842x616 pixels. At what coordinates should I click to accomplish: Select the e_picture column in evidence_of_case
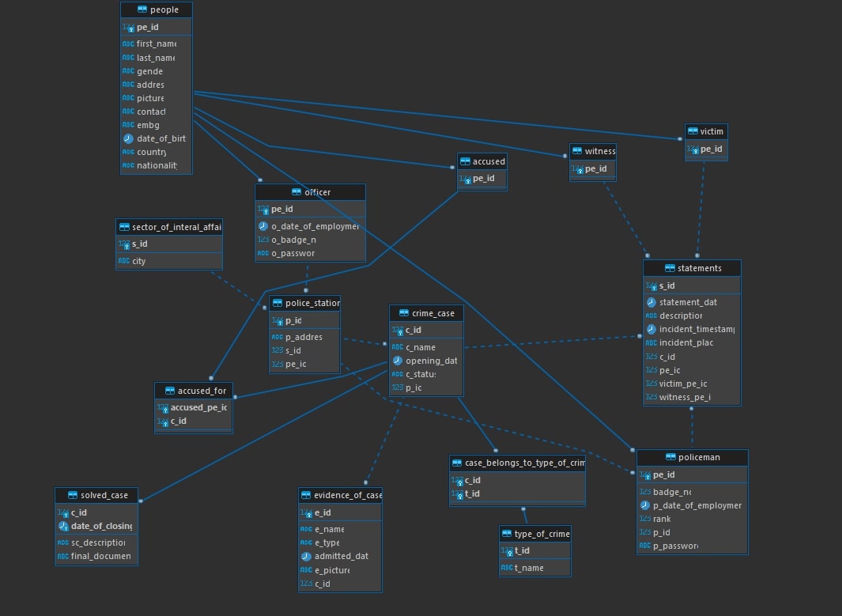click(331, 570)
